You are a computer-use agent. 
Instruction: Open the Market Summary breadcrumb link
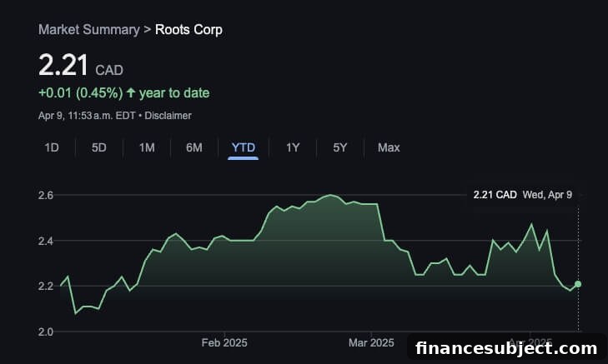click(x=88, y=30)
